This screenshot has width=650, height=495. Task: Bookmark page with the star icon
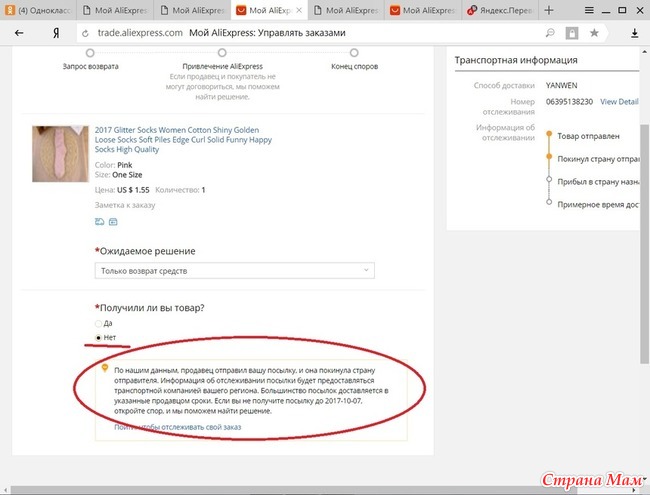[x=594, y=33]
